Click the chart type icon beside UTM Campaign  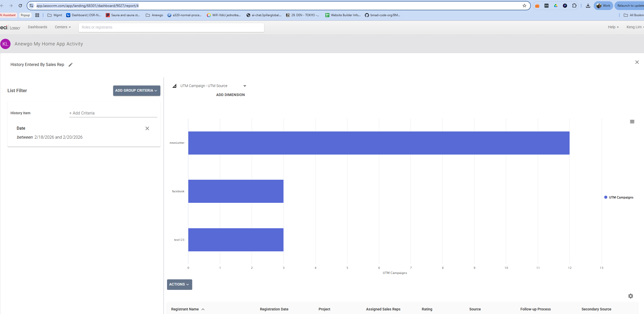point(174,86)
